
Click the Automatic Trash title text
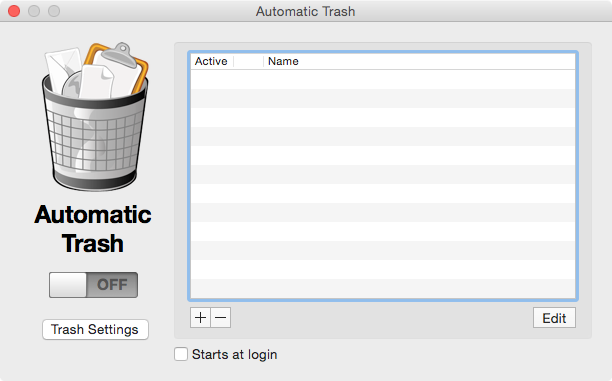point(306,11)
